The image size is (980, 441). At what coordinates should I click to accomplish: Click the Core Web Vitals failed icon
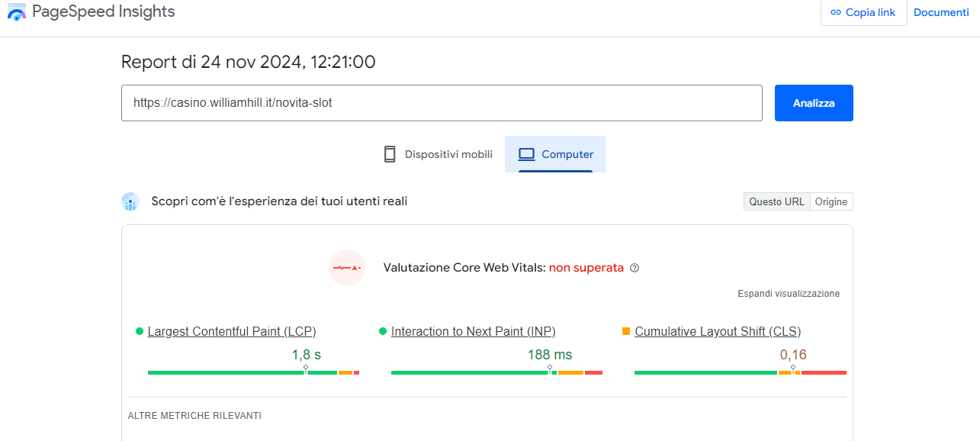click(x=347, y=268)
